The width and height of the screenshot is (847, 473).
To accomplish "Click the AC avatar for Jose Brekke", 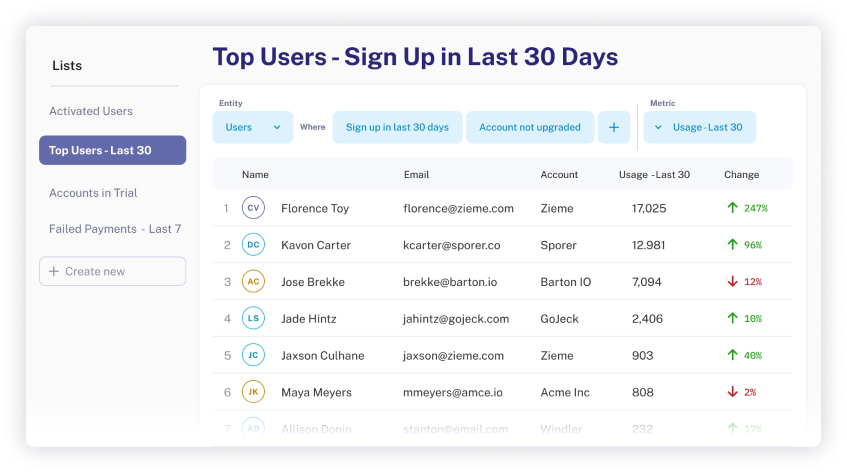I will click(x=253, y=281).
